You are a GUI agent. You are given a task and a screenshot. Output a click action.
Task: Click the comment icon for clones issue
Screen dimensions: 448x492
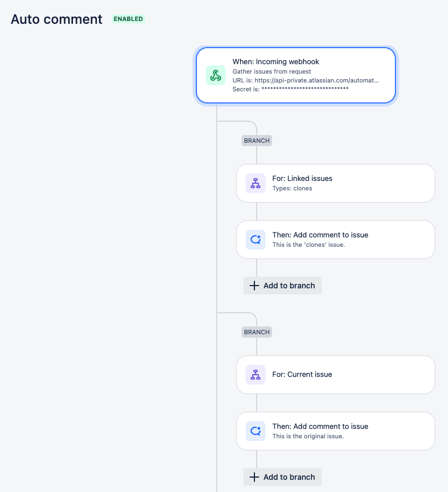click(x=255, y=240)
